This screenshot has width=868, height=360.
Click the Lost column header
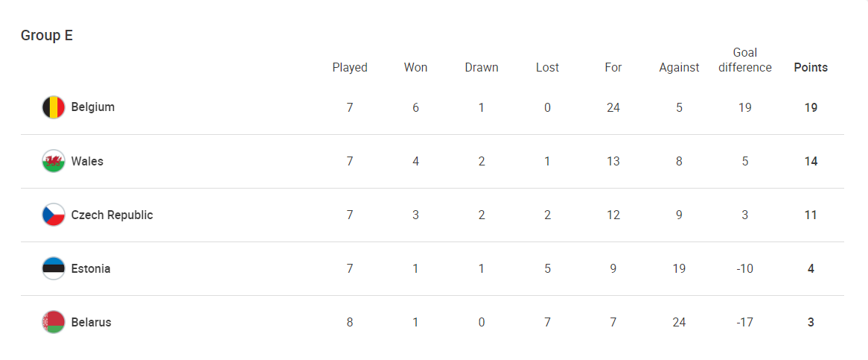pos(547,67)
